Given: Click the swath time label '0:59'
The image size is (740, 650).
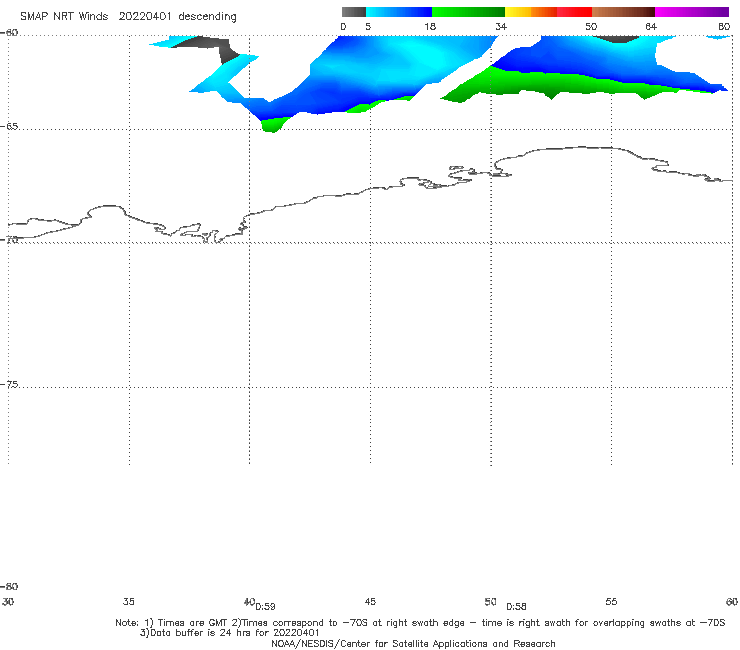Looking at the screenshot, I should tap(265, 607).
